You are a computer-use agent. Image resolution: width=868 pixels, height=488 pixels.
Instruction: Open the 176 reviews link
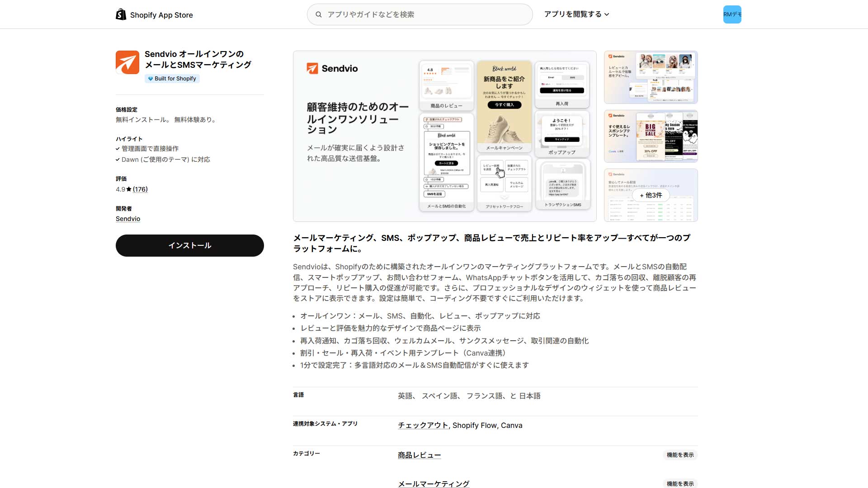(x=140, y=189)
